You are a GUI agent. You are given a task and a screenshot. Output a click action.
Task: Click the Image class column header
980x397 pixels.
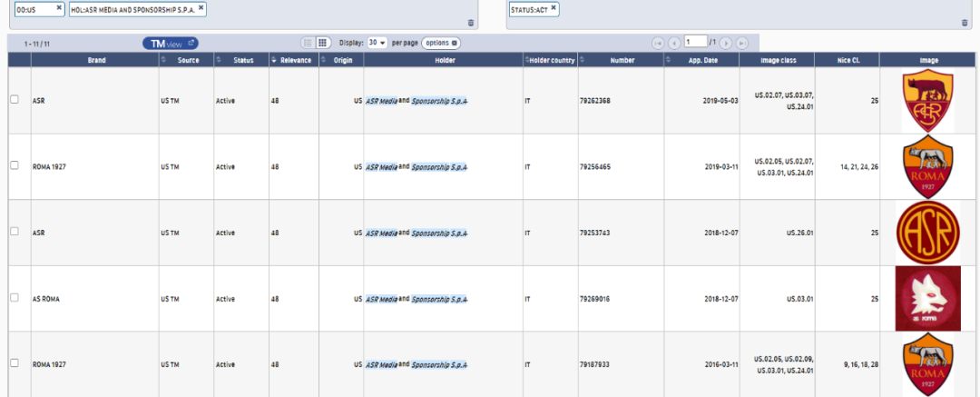coord(777,60)
